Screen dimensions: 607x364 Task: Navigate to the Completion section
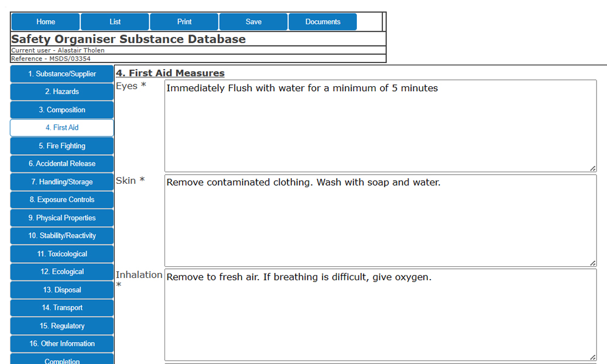pos(61,359)
